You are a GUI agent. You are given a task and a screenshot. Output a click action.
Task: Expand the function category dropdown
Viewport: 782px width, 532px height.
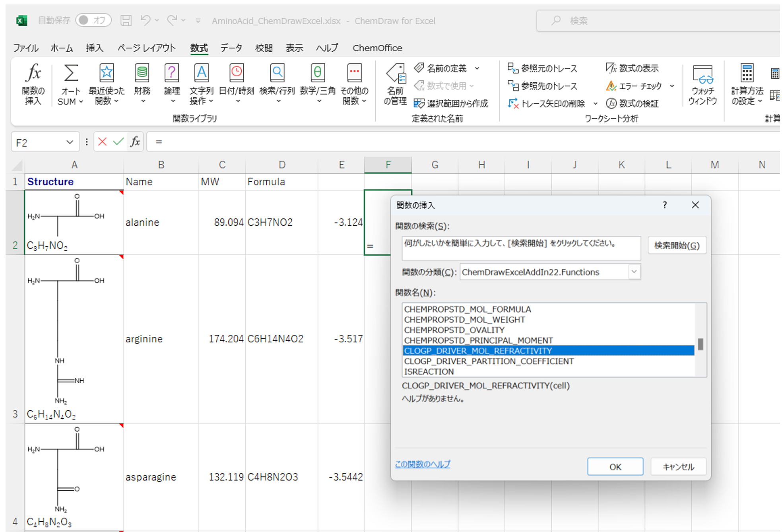point(634,272)
